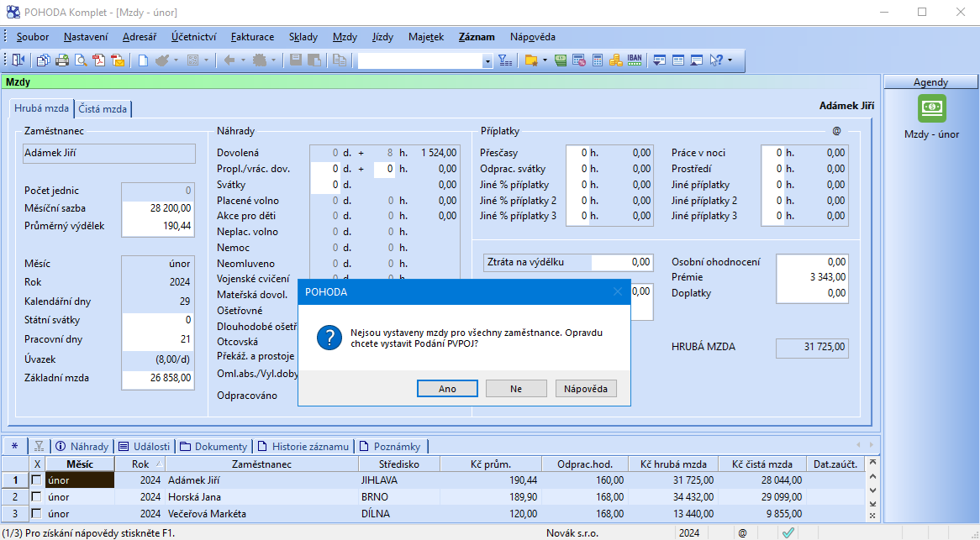Open the Dokumenty bottom tab
The image size is (980, 540).
213,446
